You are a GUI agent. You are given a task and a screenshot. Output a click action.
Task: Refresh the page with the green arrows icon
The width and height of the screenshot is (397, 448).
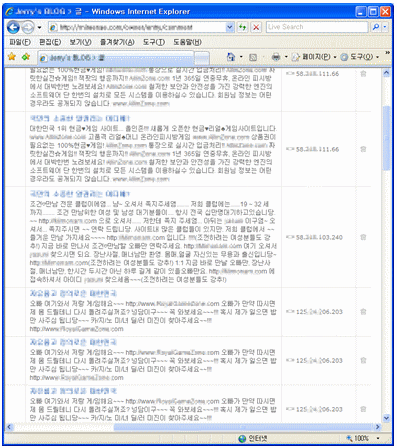pyautogui.click(x=242, y=27)
